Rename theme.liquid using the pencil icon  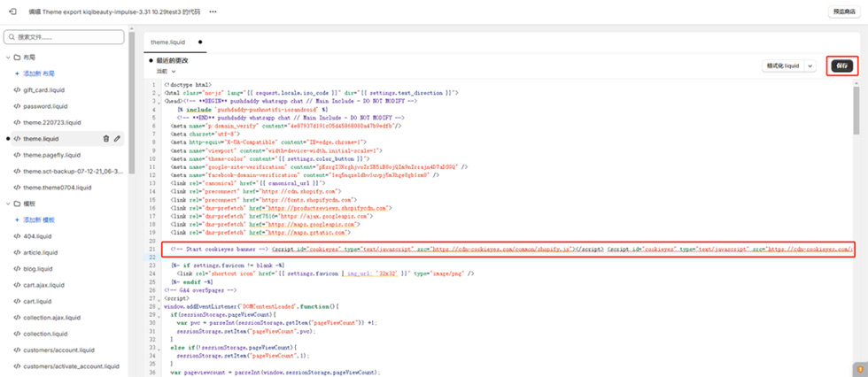[x=118, y=138]
